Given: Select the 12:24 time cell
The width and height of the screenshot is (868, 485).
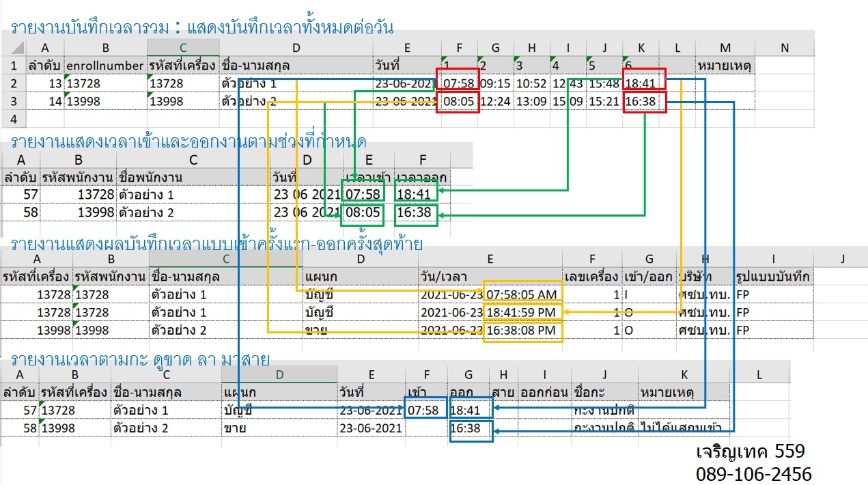Looking at the screenshot, I should click(495, 102).
